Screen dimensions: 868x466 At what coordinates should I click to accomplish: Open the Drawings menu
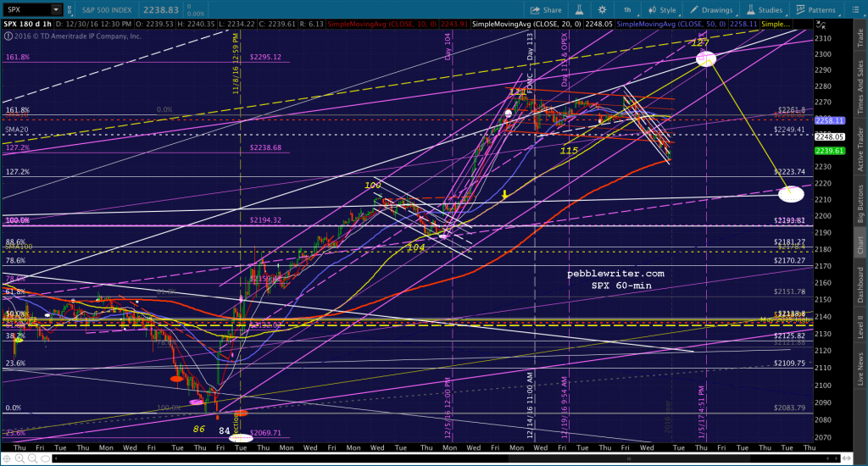pyautogui.click(x=712, y=10)
